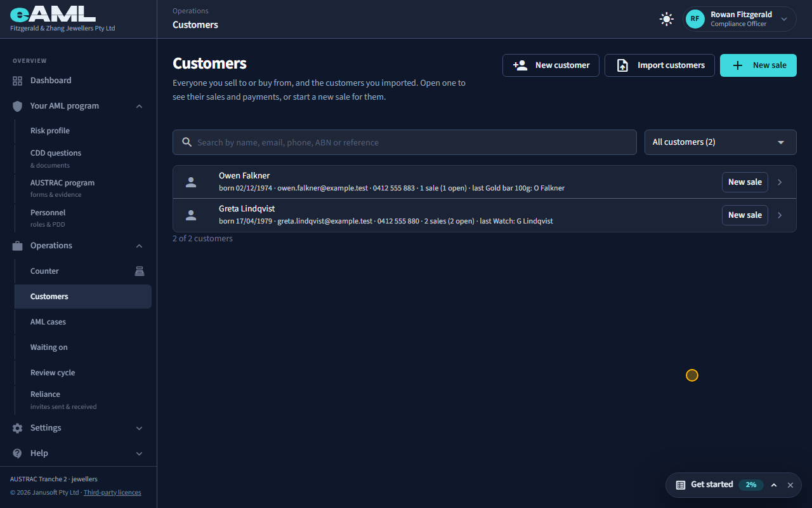
Task: Click New sale for Greta Lindqvist
Action: [x=745, y=215]
